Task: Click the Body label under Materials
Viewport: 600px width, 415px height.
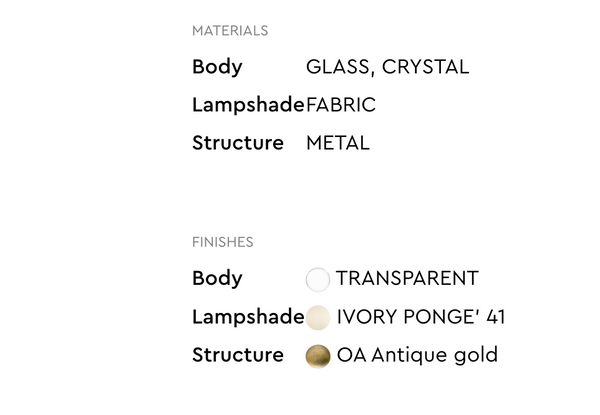Action: click(x=217, y=68)
